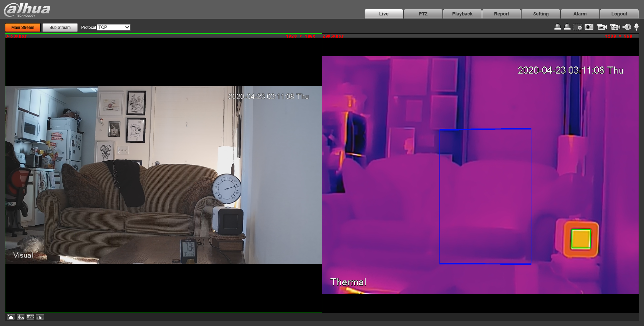
Task: Click the crosshair eye tool icon
Action: (x=20, y=317)
